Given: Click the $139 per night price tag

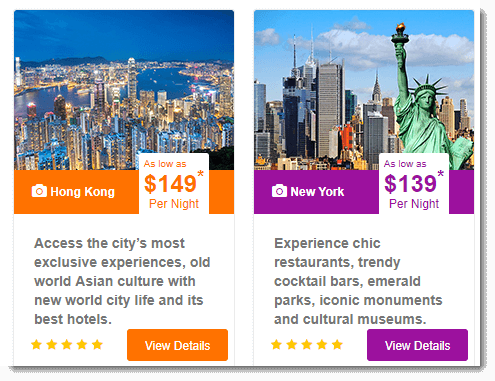Looking at the screenshot, I should [x=414, y=184].
